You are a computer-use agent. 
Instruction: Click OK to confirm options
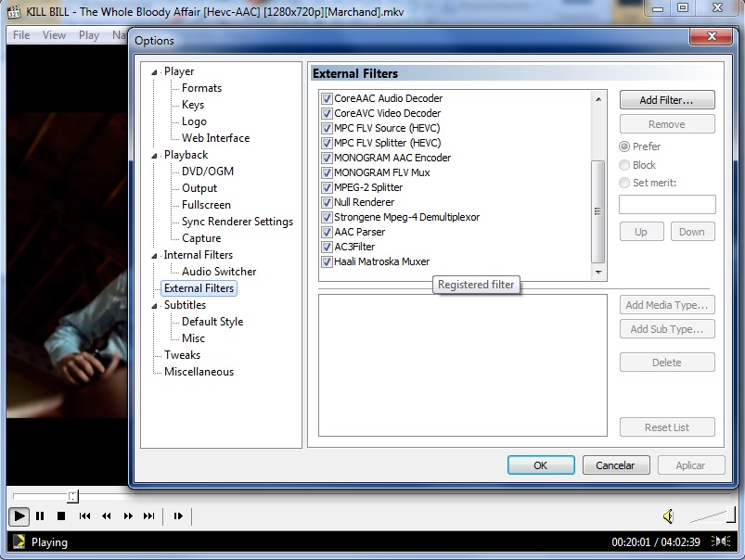pos(541,465)
